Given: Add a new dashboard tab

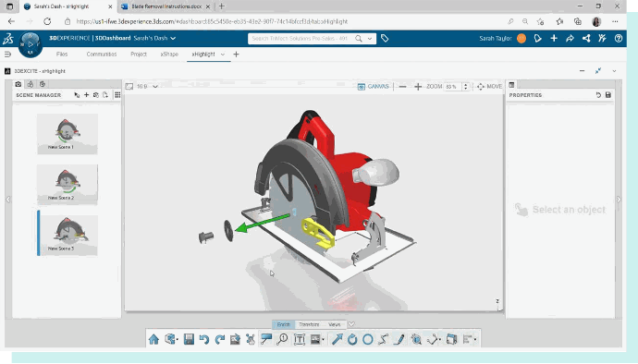Looking at the screenshot, I should (x=236, y=55).
